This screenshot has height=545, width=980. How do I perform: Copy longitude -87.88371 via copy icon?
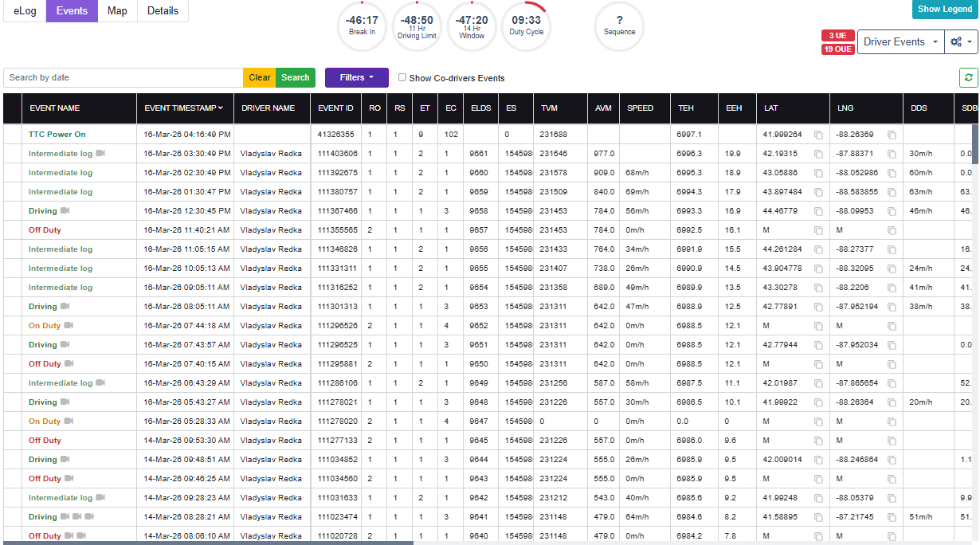[x=892, y=154]
